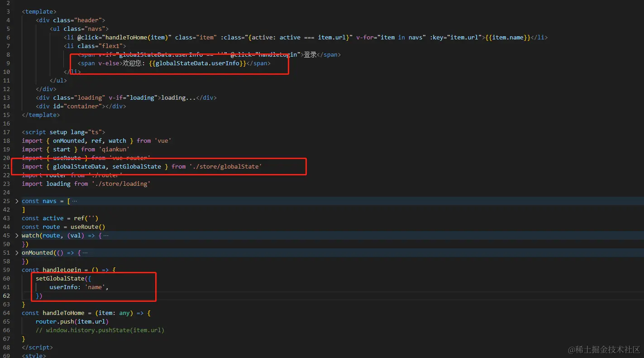Click the ellipsis after "watch(route, (val) => {"
Image resolution: width=644 pixels, height=358 pixels.
tap(106, 235)
